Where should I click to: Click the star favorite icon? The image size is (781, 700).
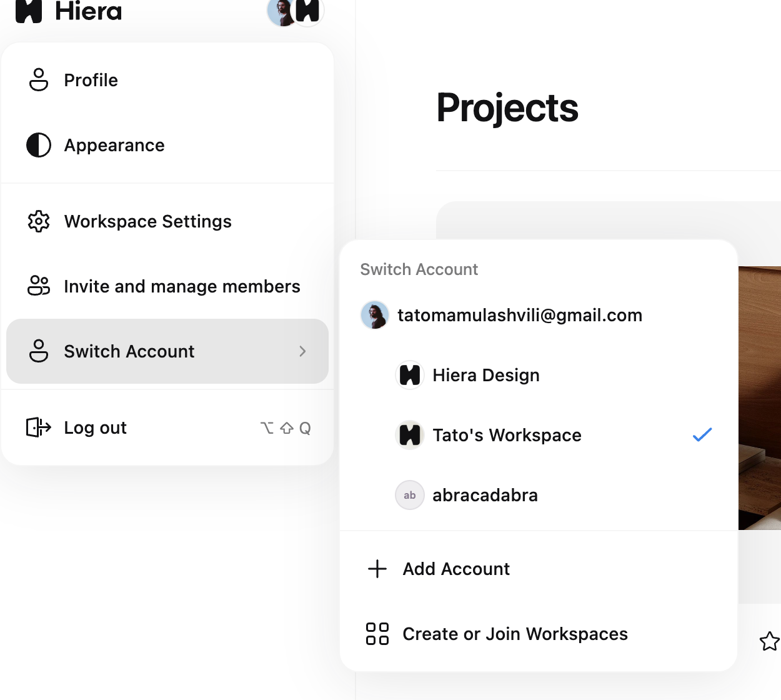click(770, 641)
